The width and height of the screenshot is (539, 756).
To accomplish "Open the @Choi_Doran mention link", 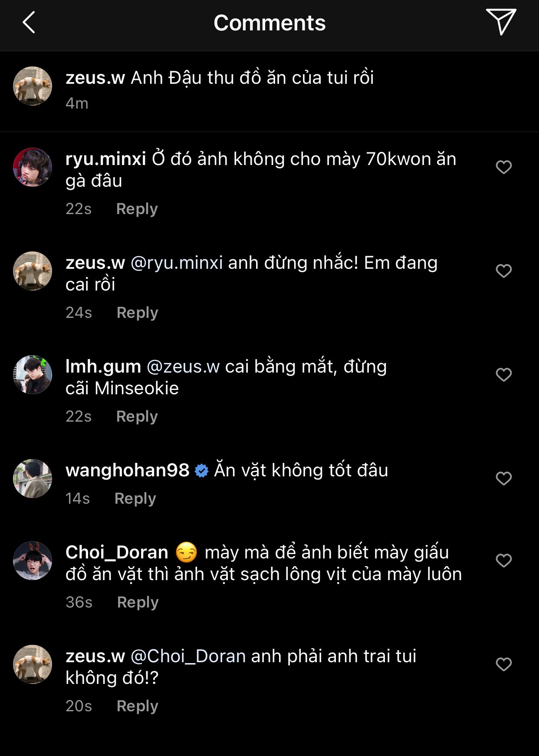I will coord(188,656).
